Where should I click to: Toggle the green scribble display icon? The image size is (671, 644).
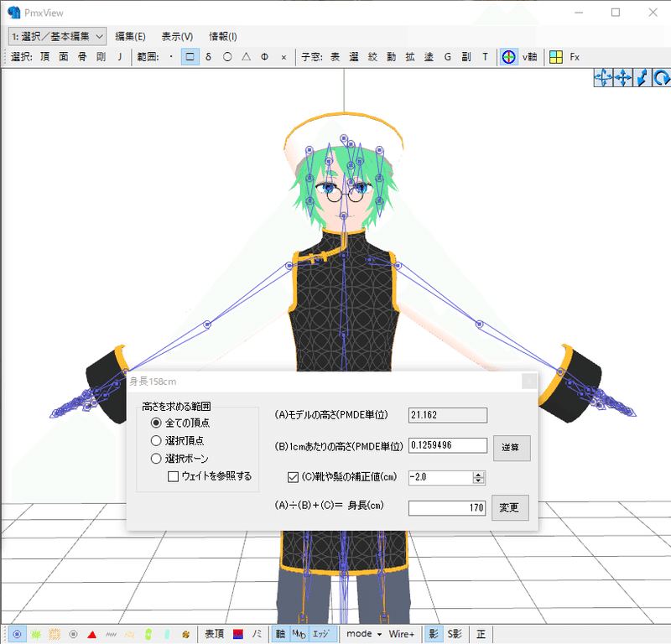[36, 634]
